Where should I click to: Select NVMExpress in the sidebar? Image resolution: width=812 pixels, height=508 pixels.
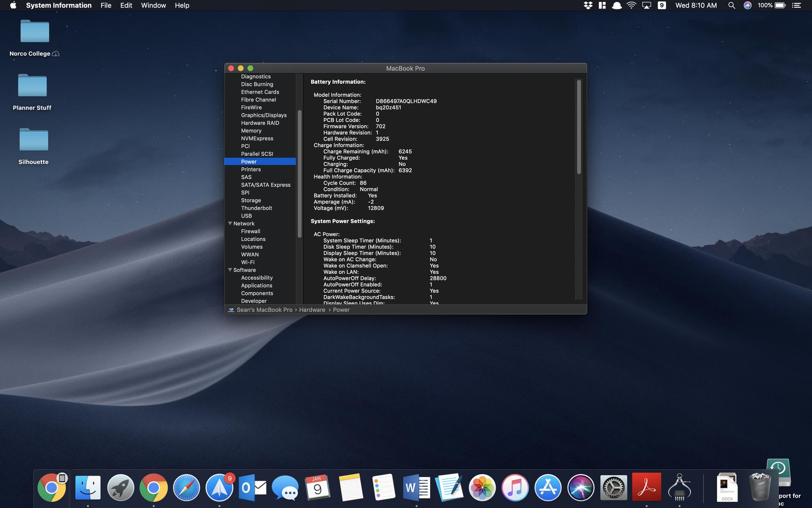click(257, 138)
